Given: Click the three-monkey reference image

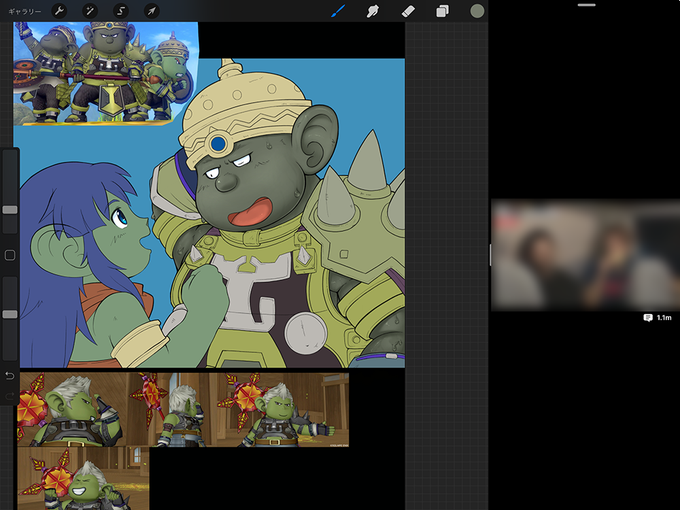Looking at the screenshot, I should pos(105,74).
